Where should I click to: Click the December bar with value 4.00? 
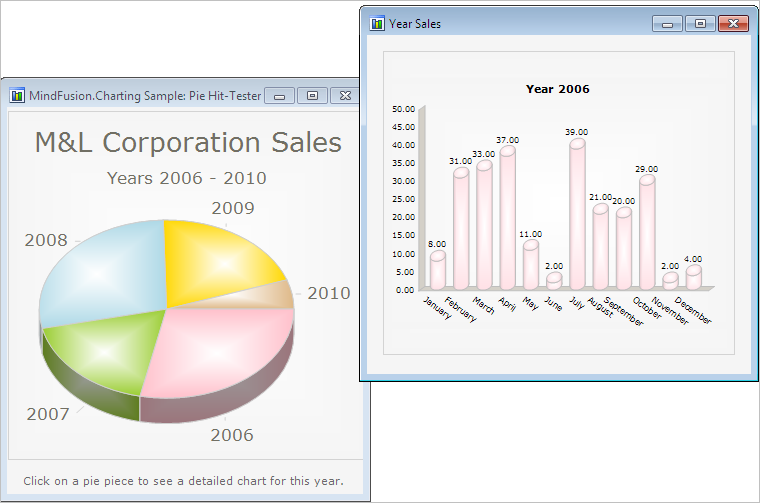point(693,277)
